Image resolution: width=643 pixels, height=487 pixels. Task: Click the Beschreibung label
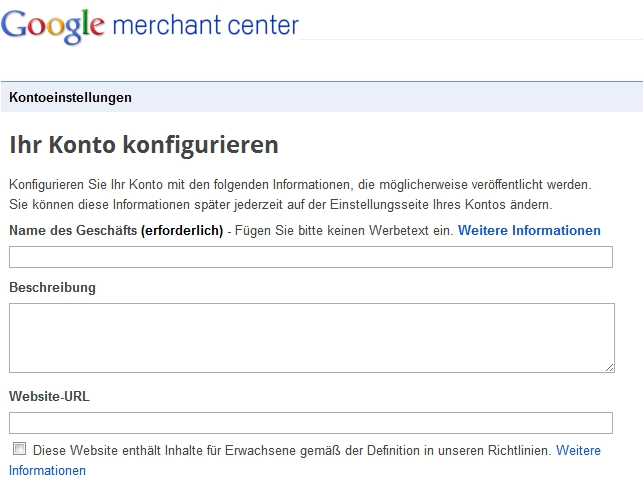click(52, 287)
